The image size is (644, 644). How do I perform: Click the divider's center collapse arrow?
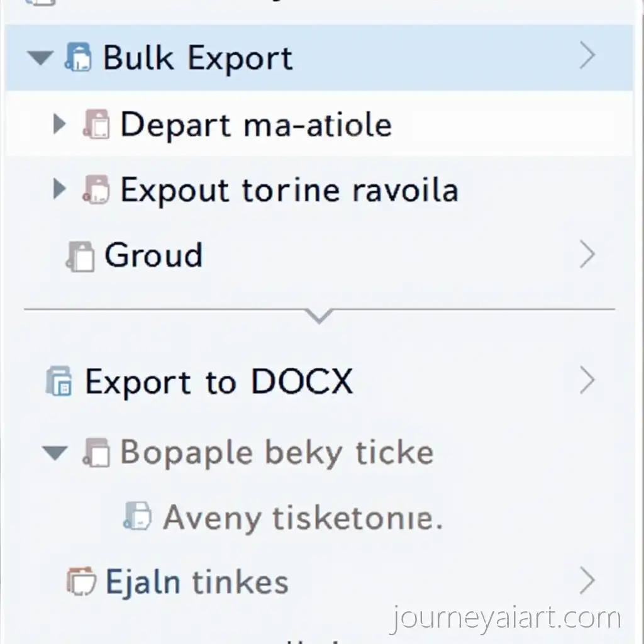[319, 315]
